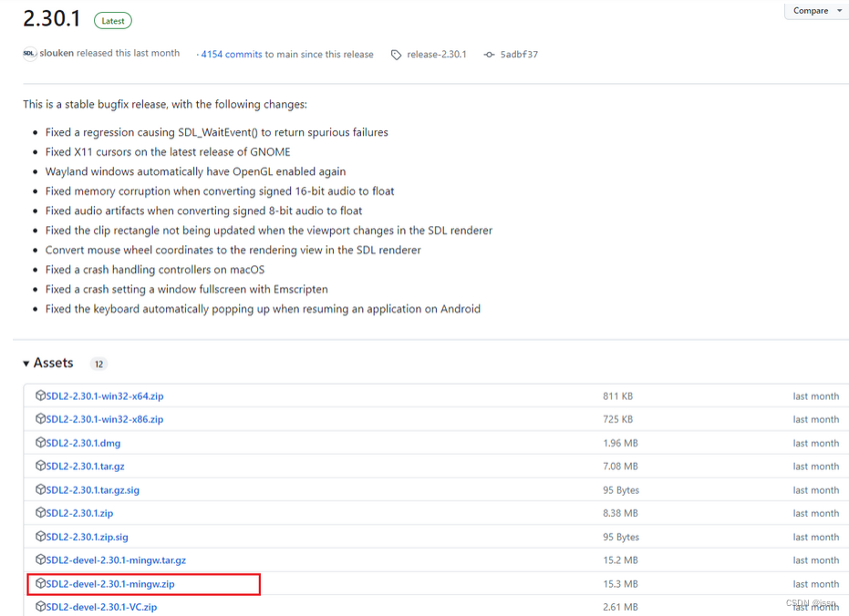Click the package icon for SDL2-2.30.1.zip.sig
This screenshot has width=849, height=616.
[40, 537]
